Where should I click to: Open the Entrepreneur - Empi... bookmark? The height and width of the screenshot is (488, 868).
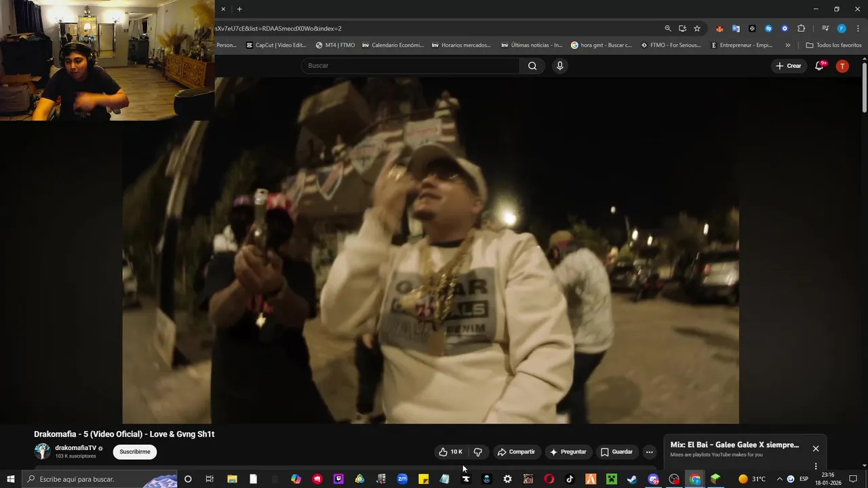coord(741,45)
